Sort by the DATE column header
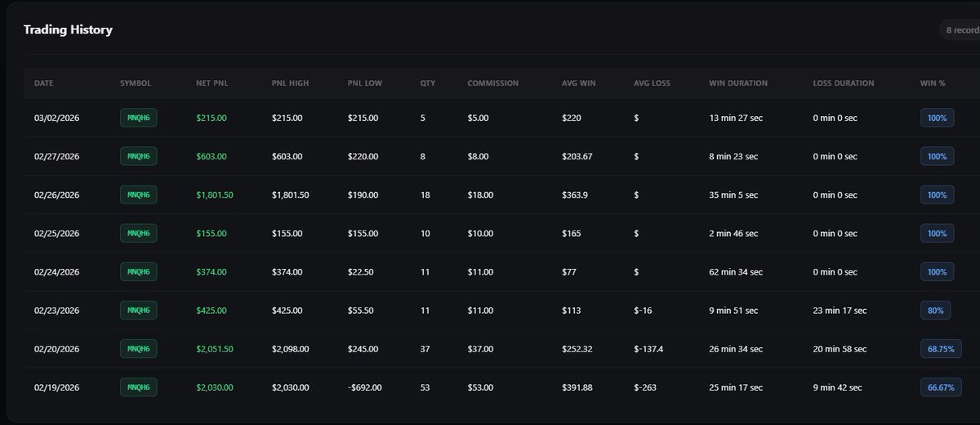 tap(44, 83)
